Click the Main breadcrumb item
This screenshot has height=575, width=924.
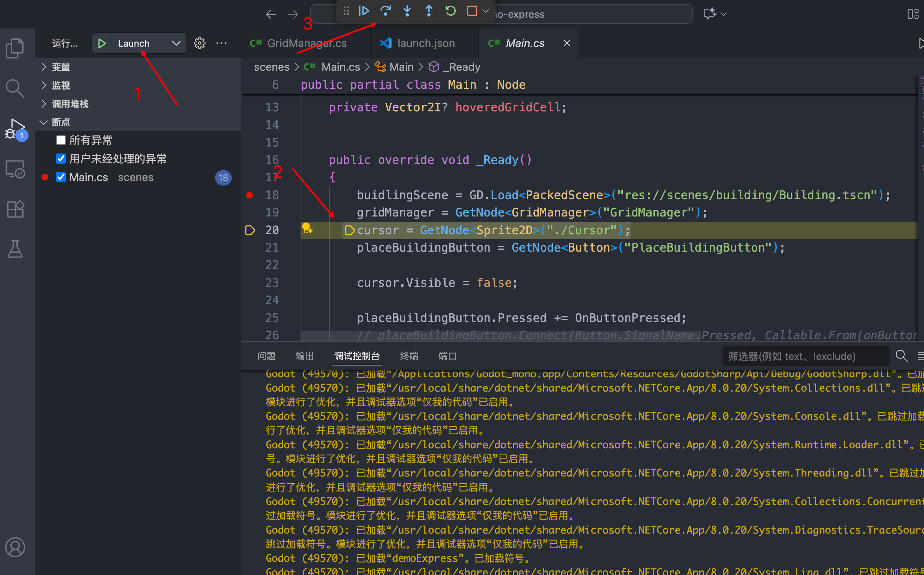401,67
